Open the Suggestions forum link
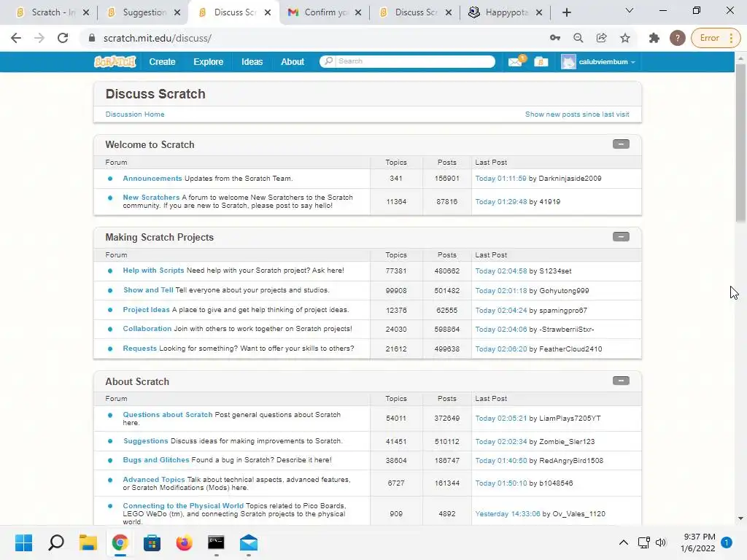 point(146,441)
